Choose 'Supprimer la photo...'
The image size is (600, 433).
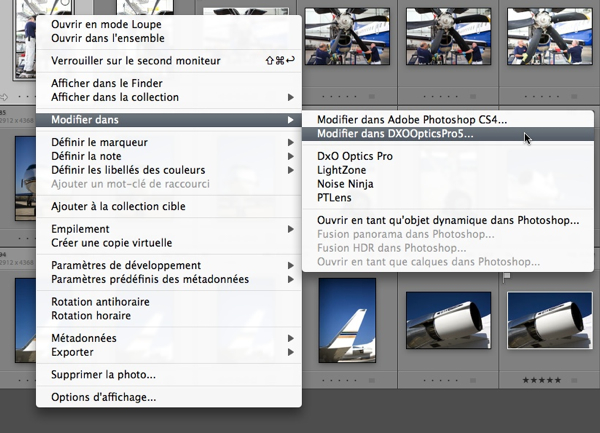click(x=169, y=374)
